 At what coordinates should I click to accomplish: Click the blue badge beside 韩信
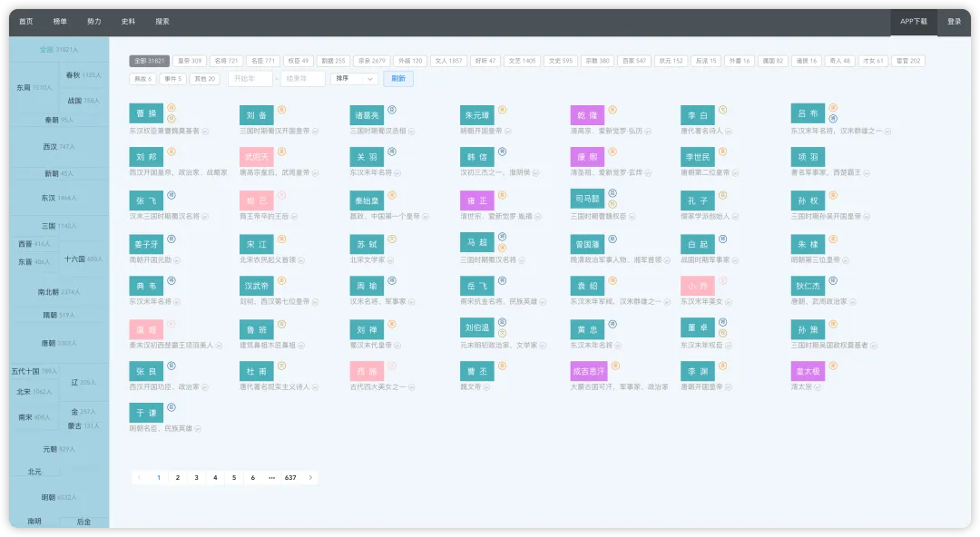pyautogui.click(x=503, y=151)
